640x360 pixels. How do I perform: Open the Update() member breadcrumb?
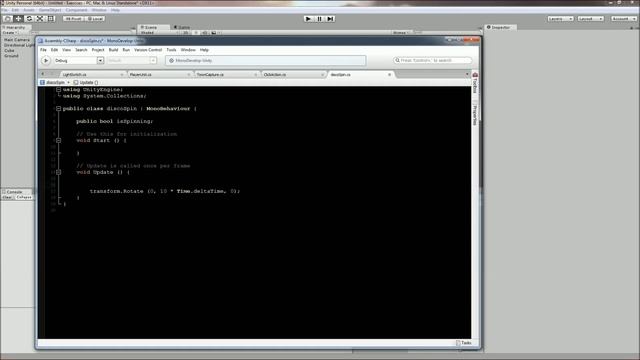click(86, 82)
